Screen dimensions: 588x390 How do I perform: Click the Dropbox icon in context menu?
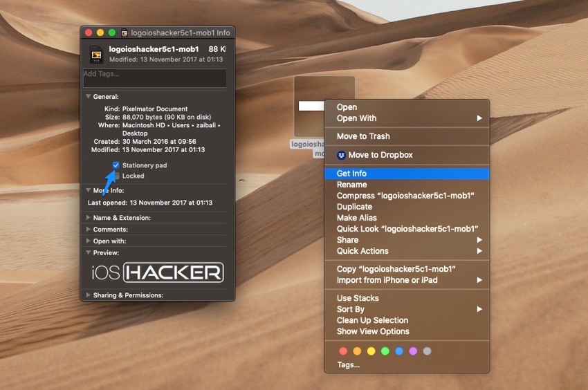point(341,155)
